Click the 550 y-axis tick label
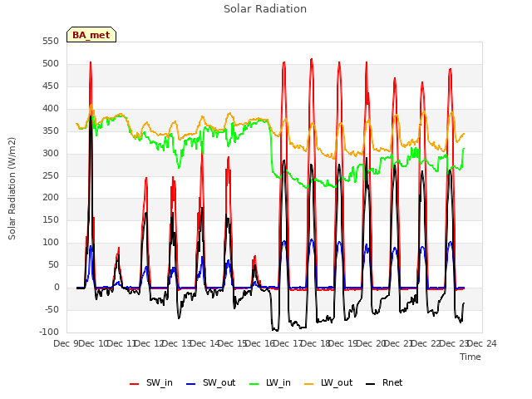Viewport: 532px width, 399px height. pyautogui.click(x=51, y=41)
